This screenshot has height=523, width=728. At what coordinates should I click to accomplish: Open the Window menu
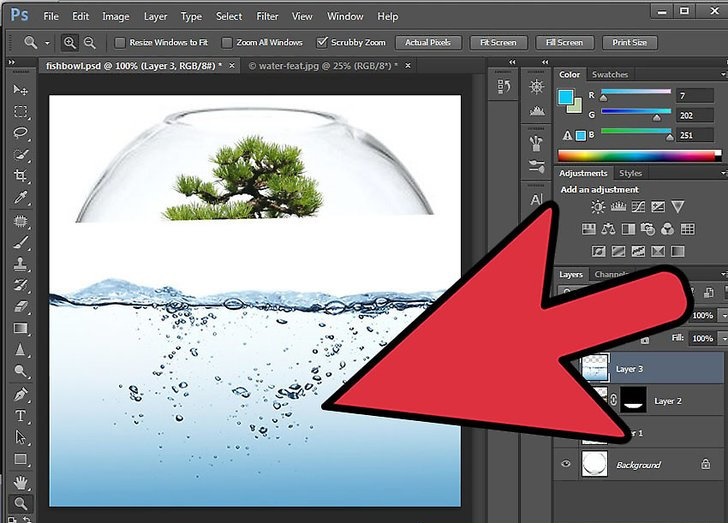(x=345, y=16)
